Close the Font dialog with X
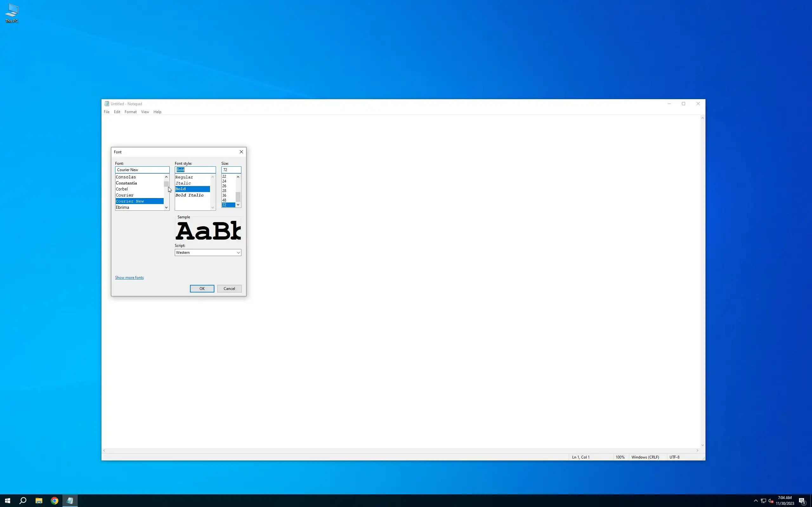This screenshot has height=507, width=812. (241, 152)
